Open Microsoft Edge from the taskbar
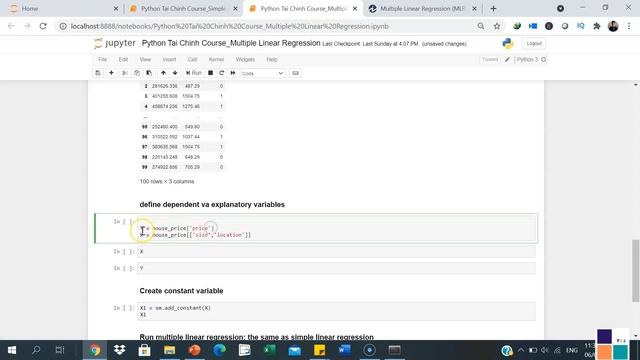The image size is (640, 360). pos(220,350)
